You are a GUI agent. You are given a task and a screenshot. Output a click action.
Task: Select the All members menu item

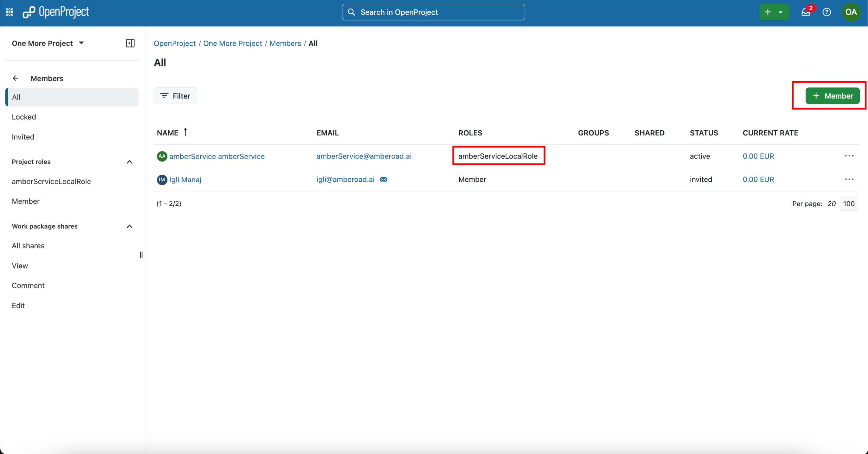72,97
